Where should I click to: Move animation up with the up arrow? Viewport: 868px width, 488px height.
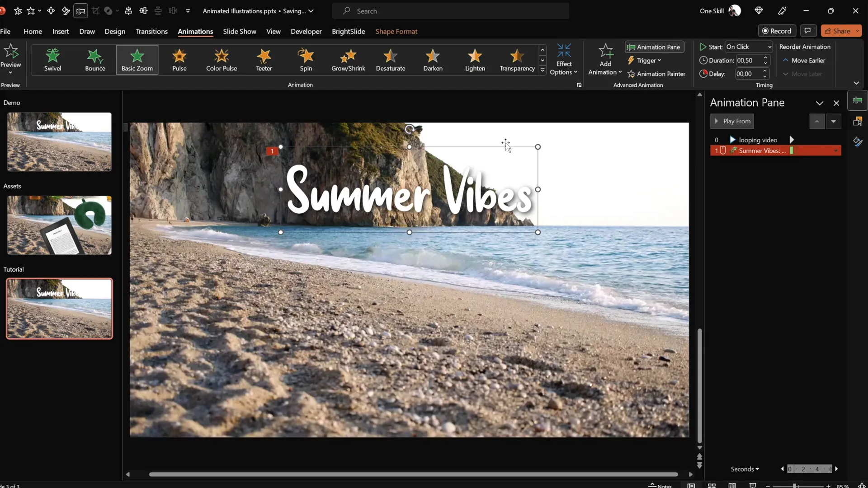[817, 121]
